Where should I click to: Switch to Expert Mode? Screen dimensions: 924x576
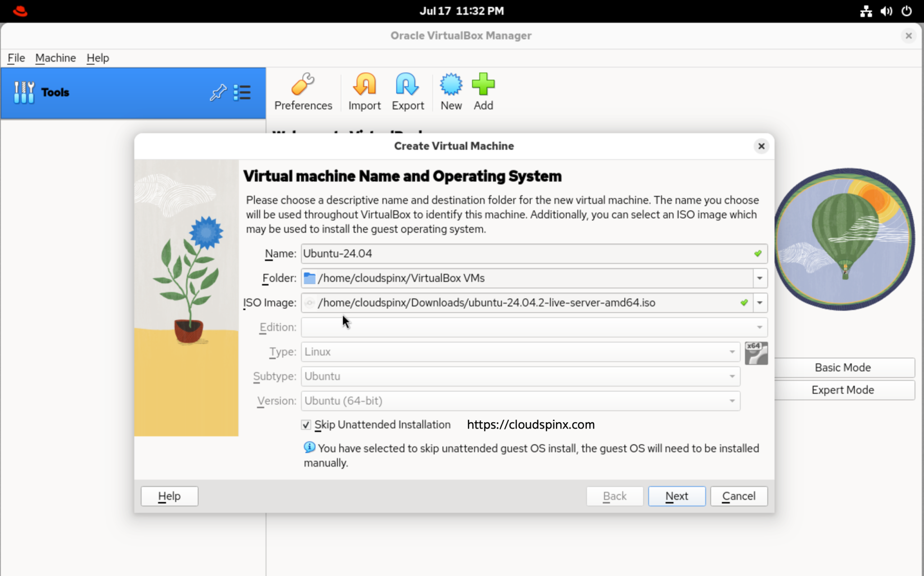(843, 390)
